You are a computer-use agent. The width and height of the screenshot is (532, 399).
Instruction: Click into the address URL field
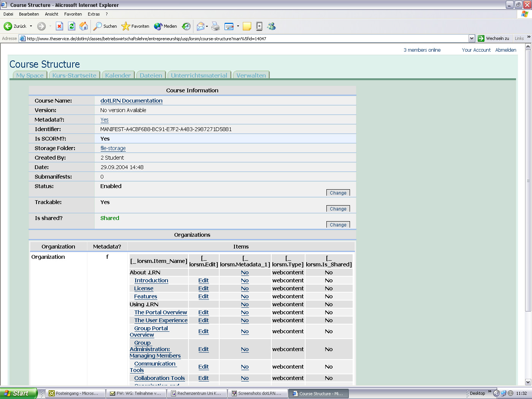(243, 38)
